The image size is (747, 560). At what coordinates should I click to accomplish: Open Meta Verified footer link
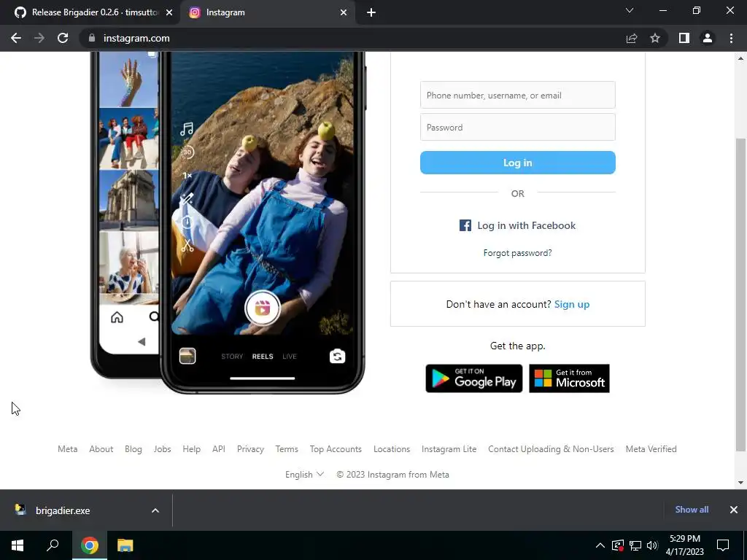point(651,449)
